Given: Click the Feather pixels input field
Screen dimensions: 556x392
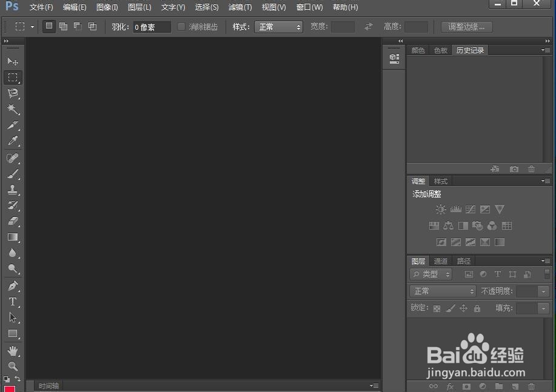Looking at the screenshot, I should coord(151,26).
